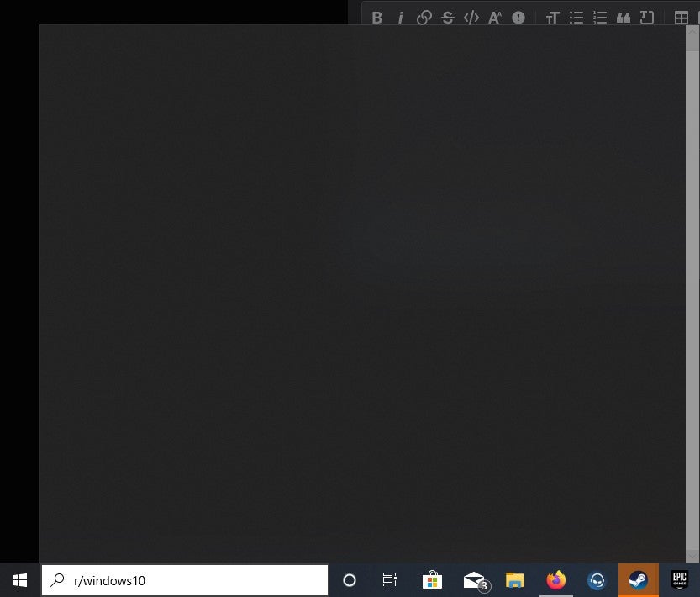Viewport: 700px width, 597px height.
Task: Insert a blockquote
Action: click(x=624, y=17)
